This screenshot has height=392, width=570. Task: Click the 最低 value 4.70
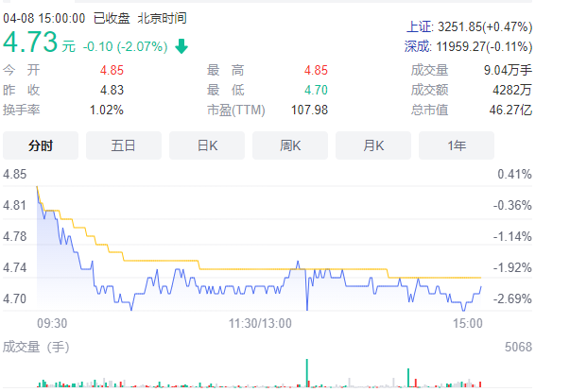coord(316,90)
